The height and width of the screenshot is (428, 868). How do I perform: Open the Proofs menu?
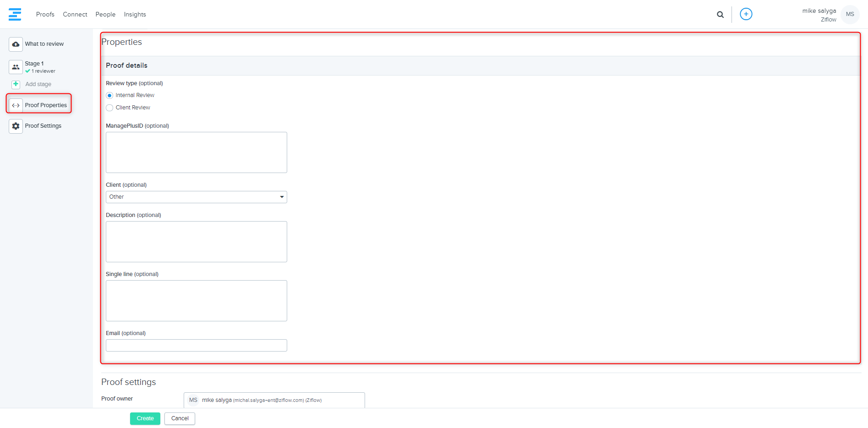pos(45,15)
